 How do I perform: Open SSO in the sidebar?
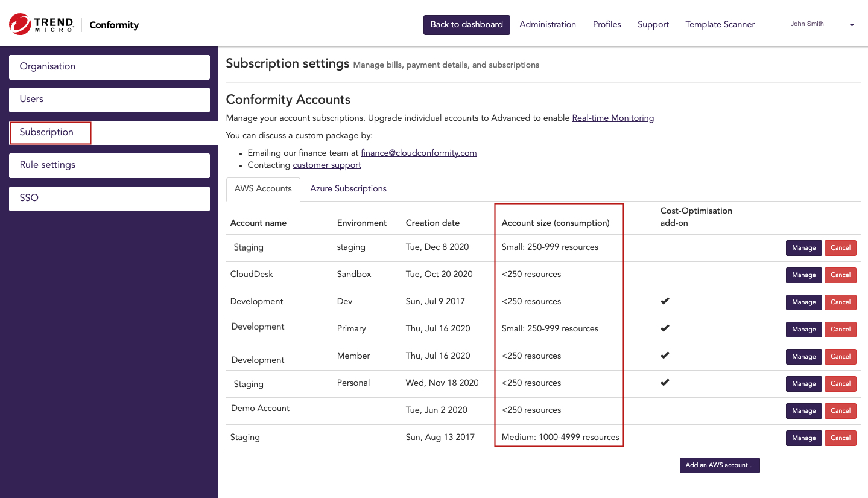tap(109, 199)
